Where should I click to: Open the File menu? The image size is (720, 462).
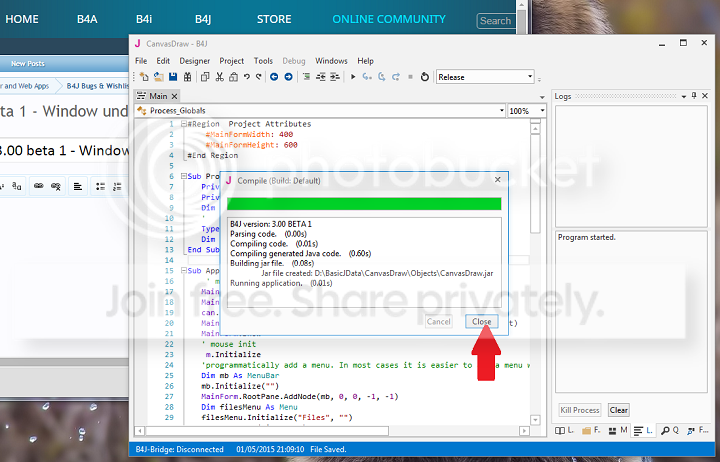(141, 61)
